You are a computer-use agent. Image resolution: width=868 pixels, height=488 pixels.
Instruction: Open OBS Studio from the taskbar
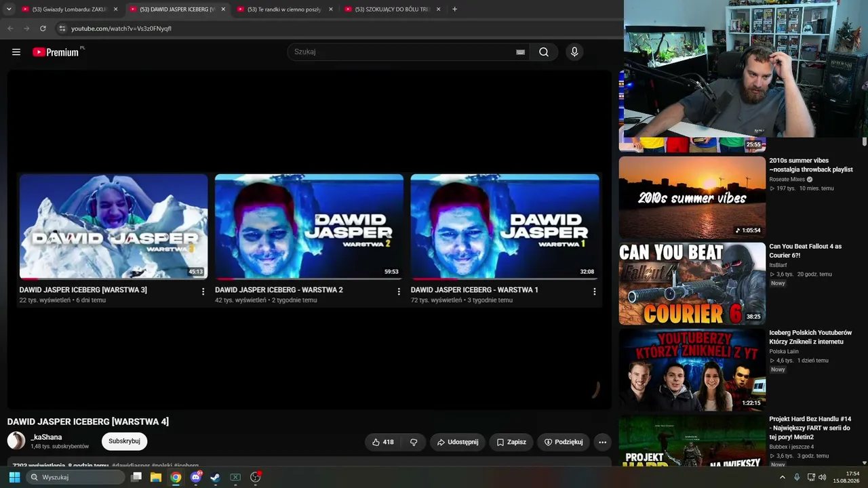tap(256, 477)
